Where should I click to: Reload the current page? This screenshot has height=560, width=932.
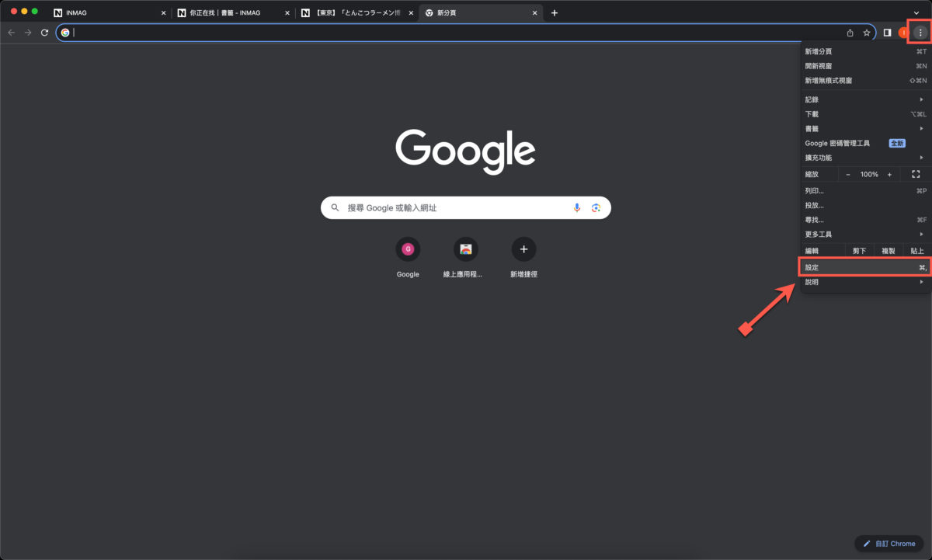coord(45,33)
